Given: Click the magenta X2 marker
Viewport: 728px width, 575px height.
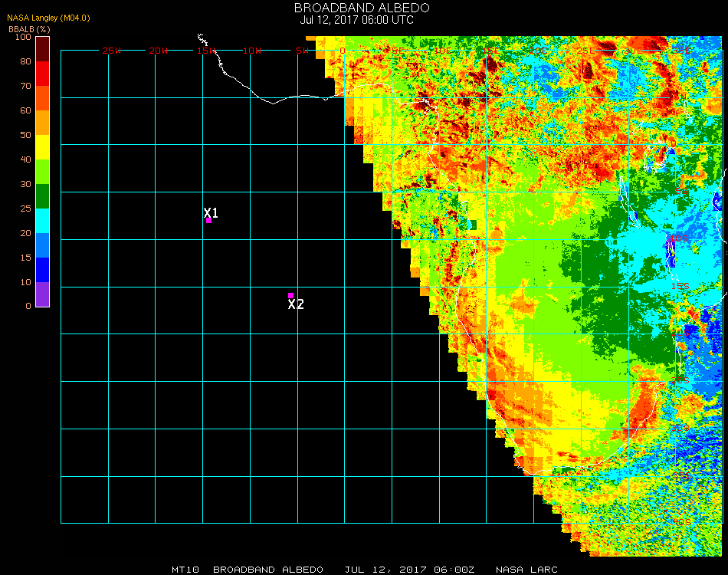Looking at the screenshot, I should click(x=290, y=295).
